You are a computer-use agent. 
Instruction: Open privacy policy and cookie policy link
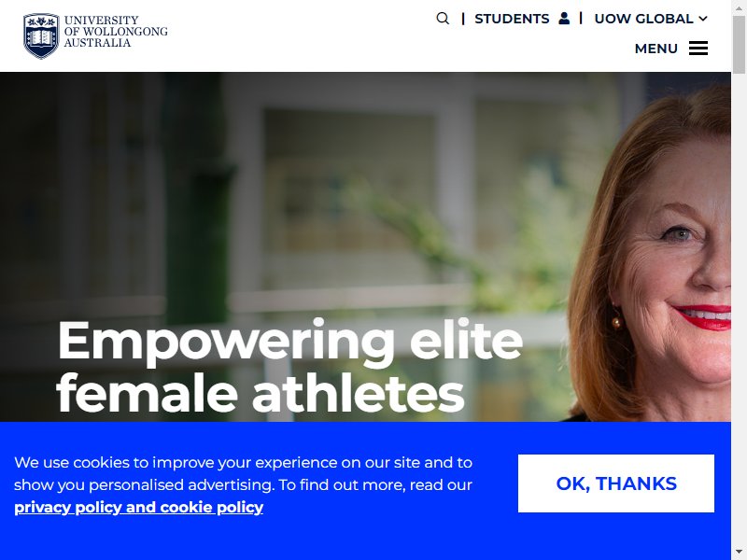pos(138,507)
